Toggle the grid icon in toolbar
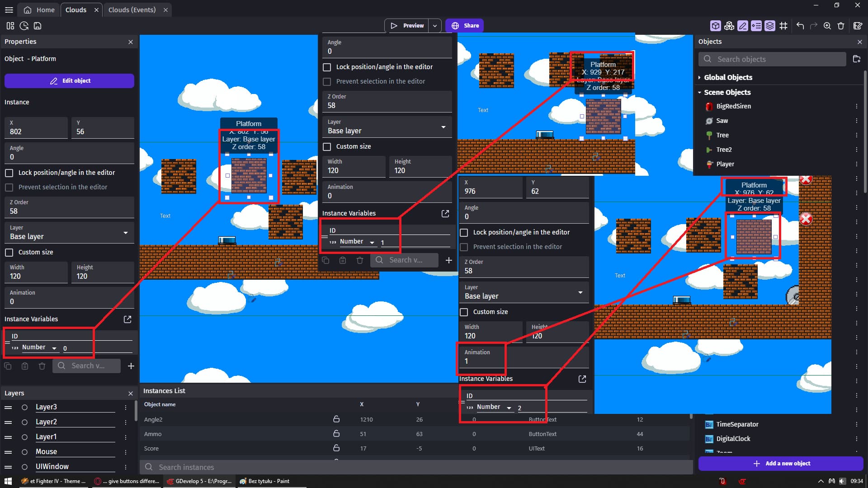Viewport: 868px width, 488px height. [x=783, y=26]
